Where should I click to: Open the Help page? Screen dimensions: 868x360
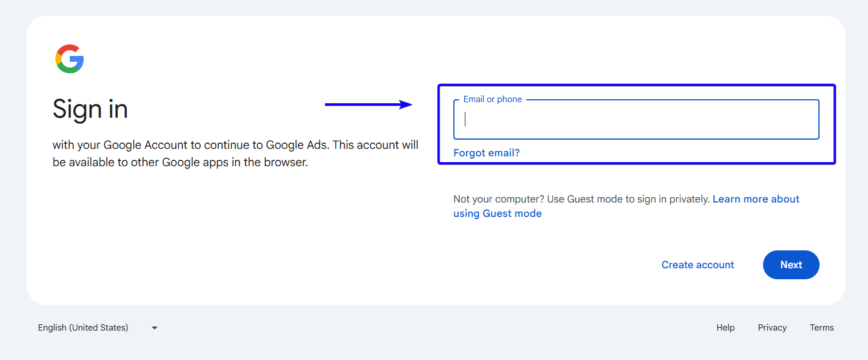click(x=725, y=327)
